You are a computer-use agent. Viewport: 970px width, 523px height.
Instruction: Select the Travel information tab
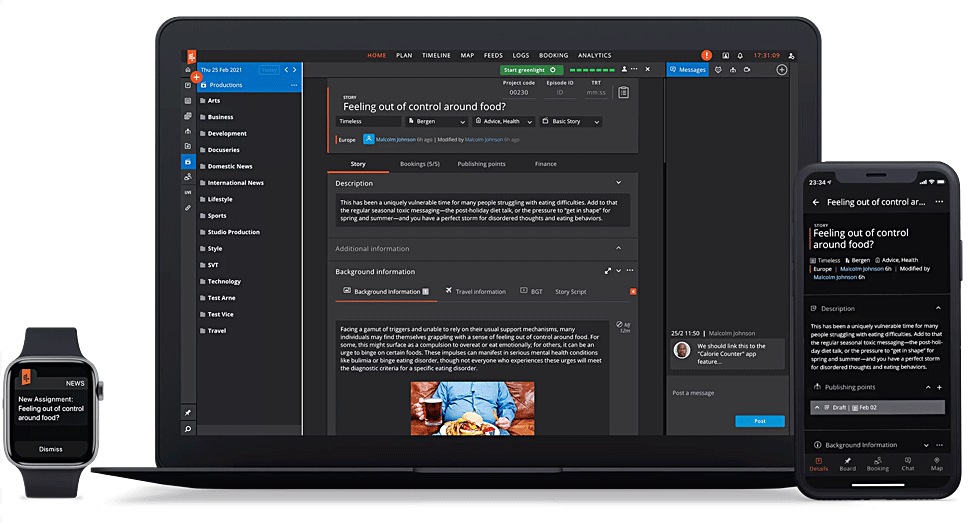pyautogui.click(x=476, y=292)
